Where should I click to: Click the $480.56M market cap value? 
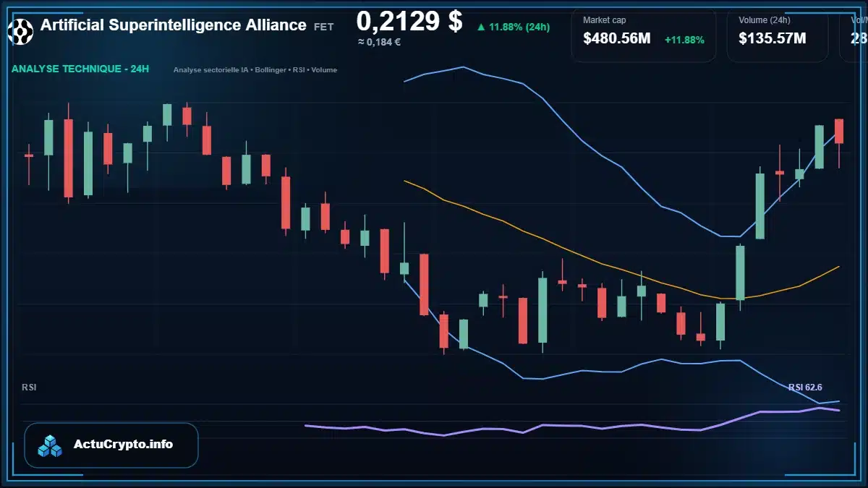click(617, 39)
